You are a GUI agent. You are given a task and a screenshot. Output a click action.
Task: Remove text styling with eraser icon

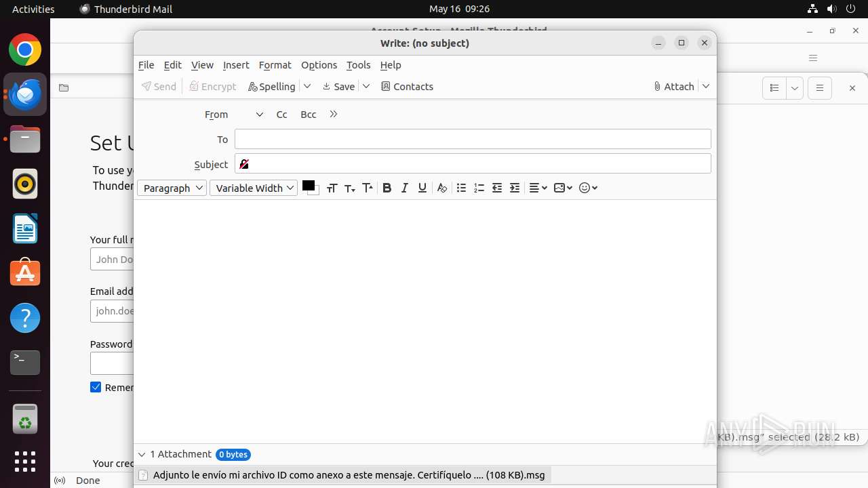point(442,188)
